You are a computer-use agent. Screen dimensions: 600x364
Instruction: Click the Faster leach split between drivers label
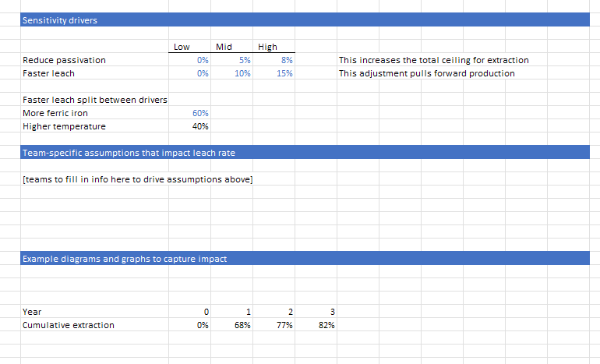95,100
